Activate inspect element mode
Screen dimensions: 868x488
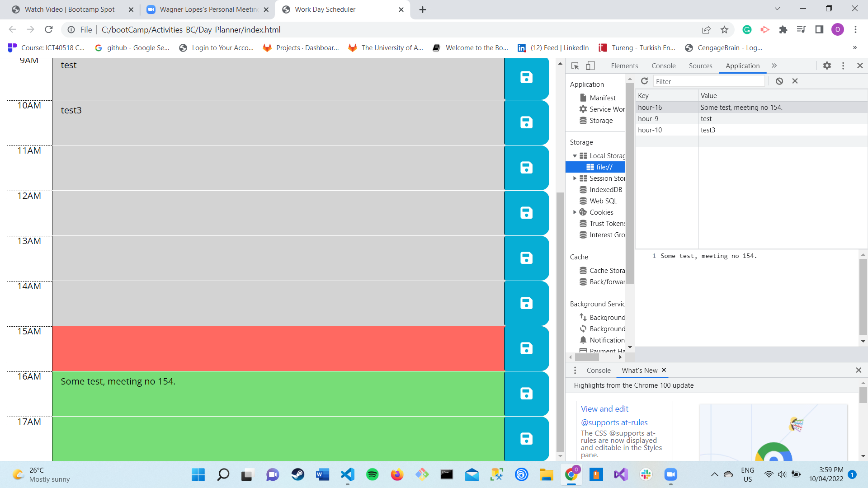[575, 66]
